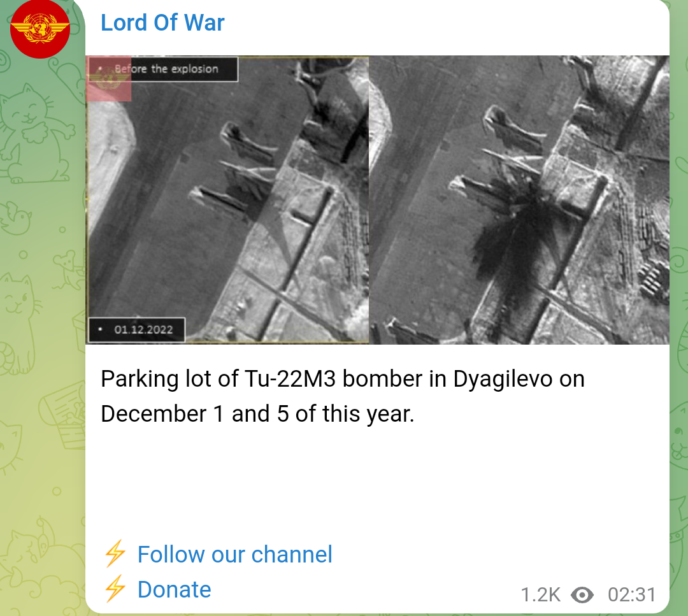Image resolution: width=688 pixels, height=616 pixels.
Task: Follow the 'Follow our channel' link
Action: pyautogui.click(x=234, y=555)
